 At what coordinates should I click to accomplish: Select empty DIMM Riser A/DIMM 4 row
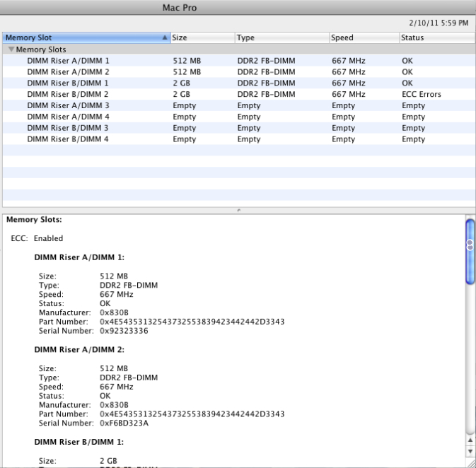tap(238, 117)
